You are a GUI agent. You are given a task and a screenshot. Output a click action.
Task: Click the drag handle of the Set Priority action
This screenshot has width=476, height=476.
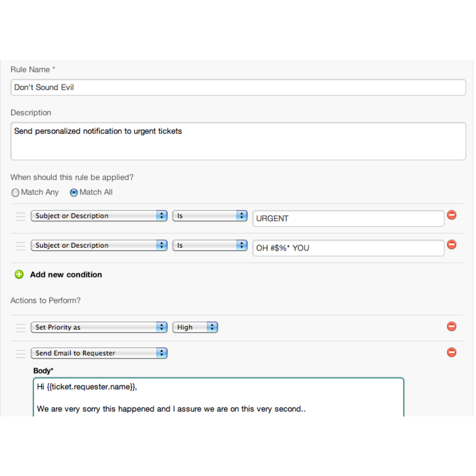(20, 327)
